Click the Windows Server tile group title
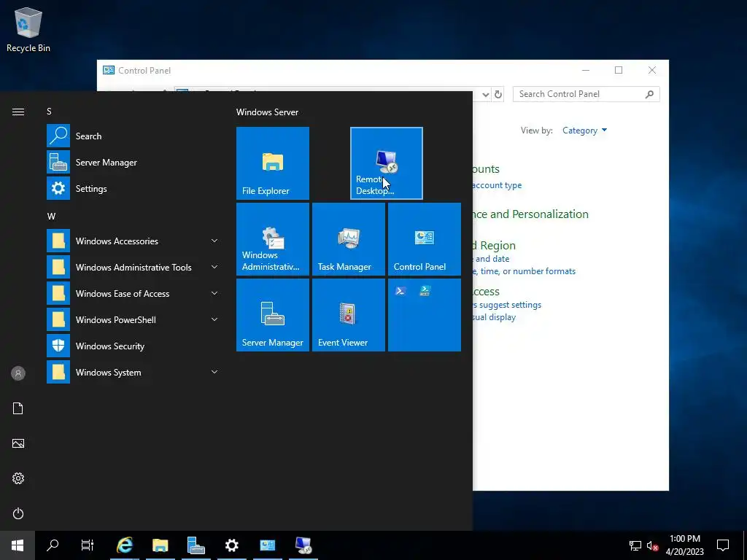 pos(267,112)
